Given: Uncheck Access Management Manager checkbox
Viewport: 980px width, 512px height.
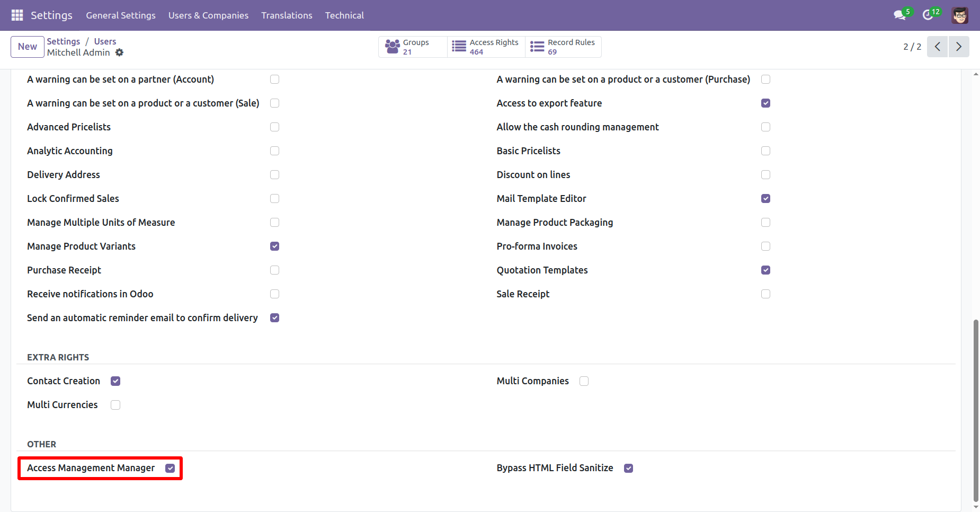Looking at the screenshot, I should point(170,468).
